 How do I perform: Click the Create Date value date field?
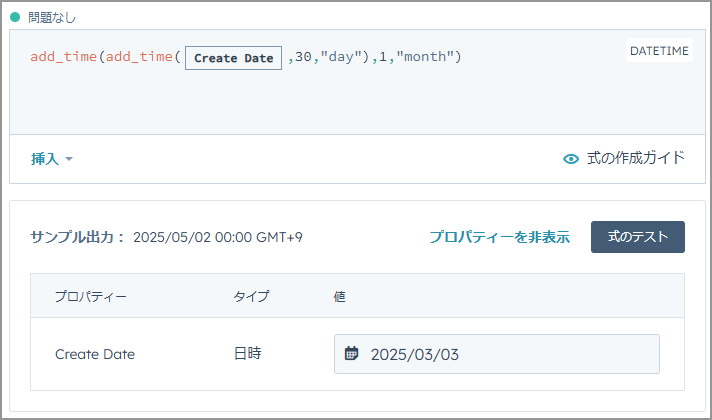[x=497, y=354]
